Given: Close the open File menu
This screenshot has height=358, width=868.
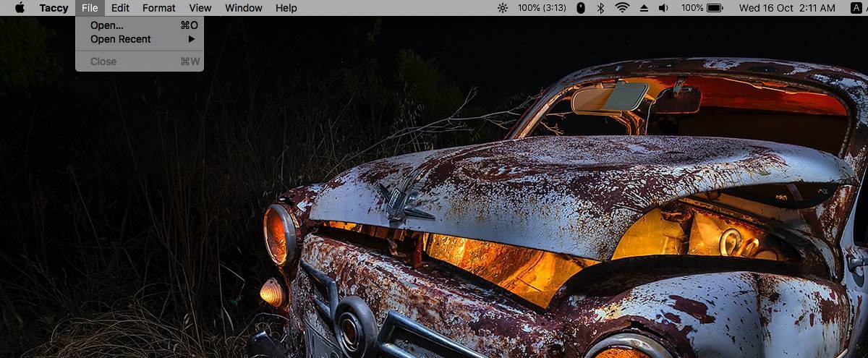Looking at the screenshot, I should pyautogui.click(x=90, y=8).
